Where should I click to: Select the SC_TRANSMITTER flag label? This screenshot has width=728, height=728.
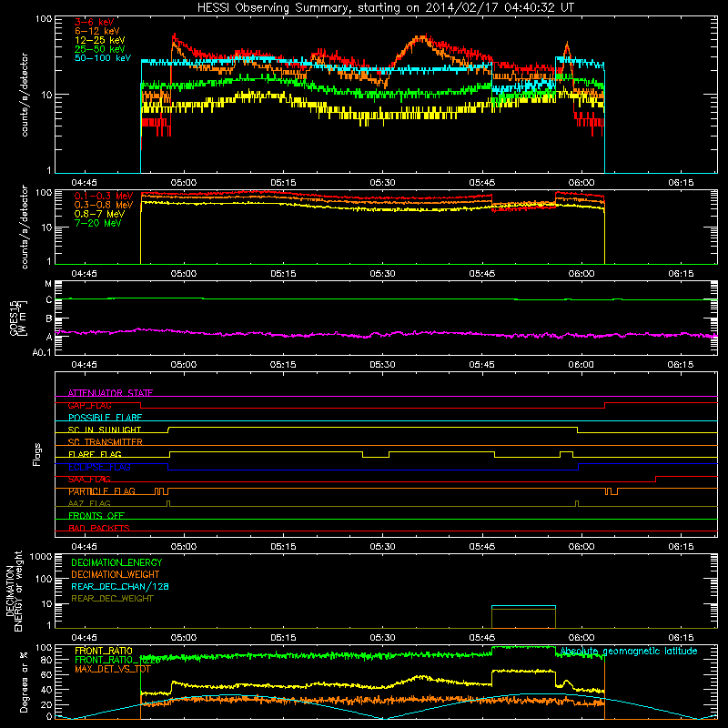[105, 442]
